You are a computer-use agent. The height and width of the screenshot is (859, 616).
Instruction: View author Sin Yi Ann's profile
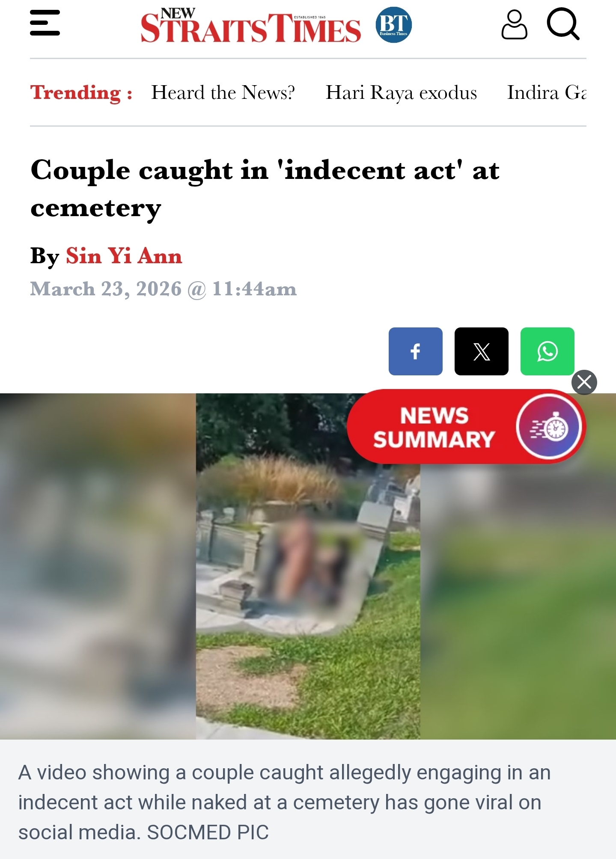[124, 256]
